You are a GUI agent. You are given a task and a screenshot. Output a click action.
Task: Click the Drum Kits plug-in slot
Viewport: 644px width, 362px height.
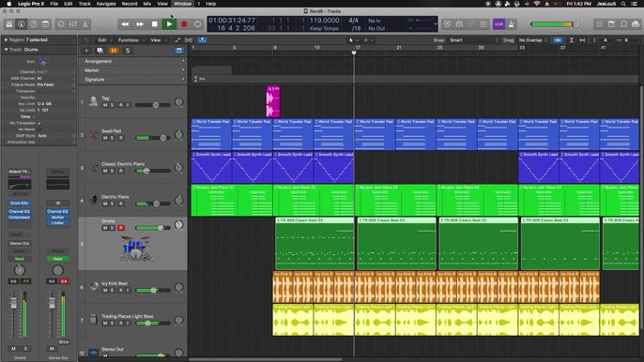tap(20, 204)
